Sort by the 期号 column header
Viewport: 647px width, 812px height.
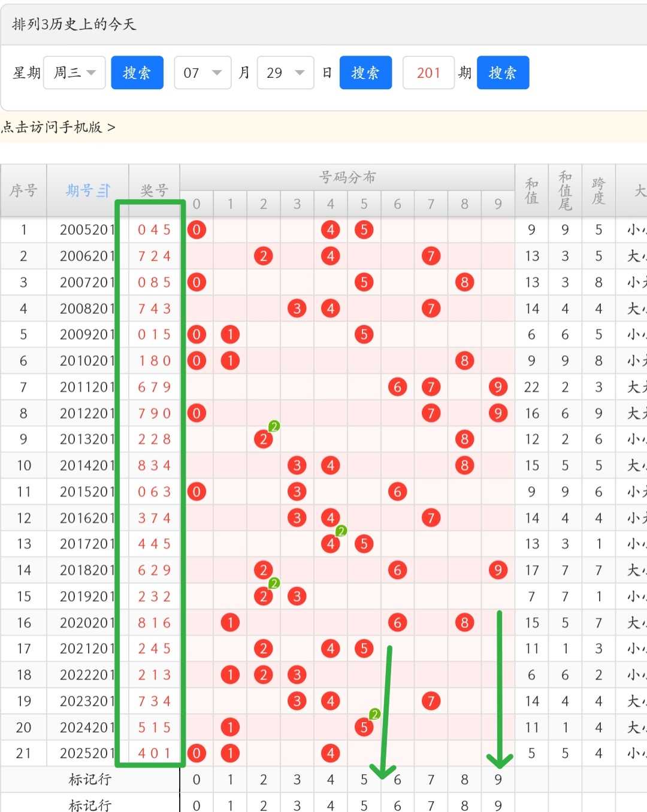click(x=87, y=190)
